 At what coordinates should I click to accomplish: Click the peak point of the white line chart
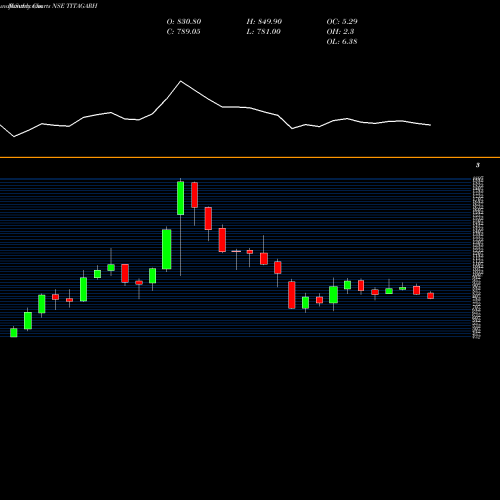pyautogui.click(x=181, y=81)
